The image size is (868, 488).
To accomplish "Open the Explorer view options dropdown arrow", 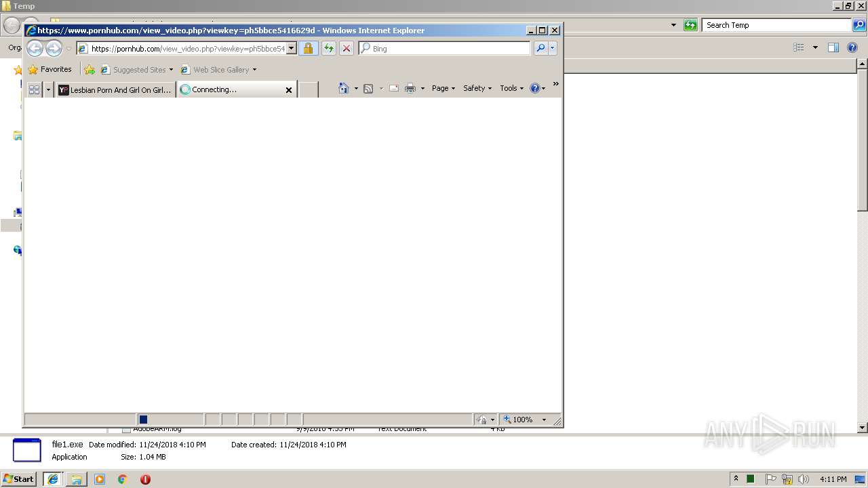I will [815, 47].
